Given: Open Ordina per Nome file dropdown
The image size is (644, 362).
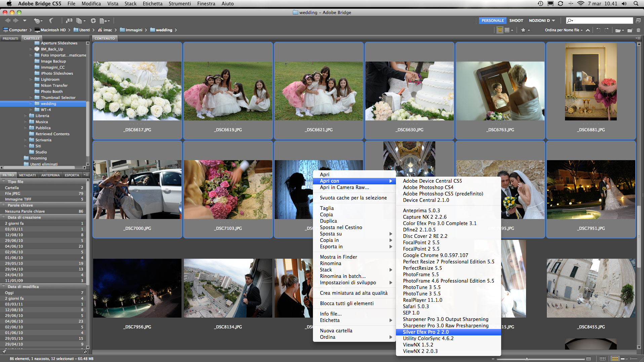Looking at the screenshot, I should point(564,30).
